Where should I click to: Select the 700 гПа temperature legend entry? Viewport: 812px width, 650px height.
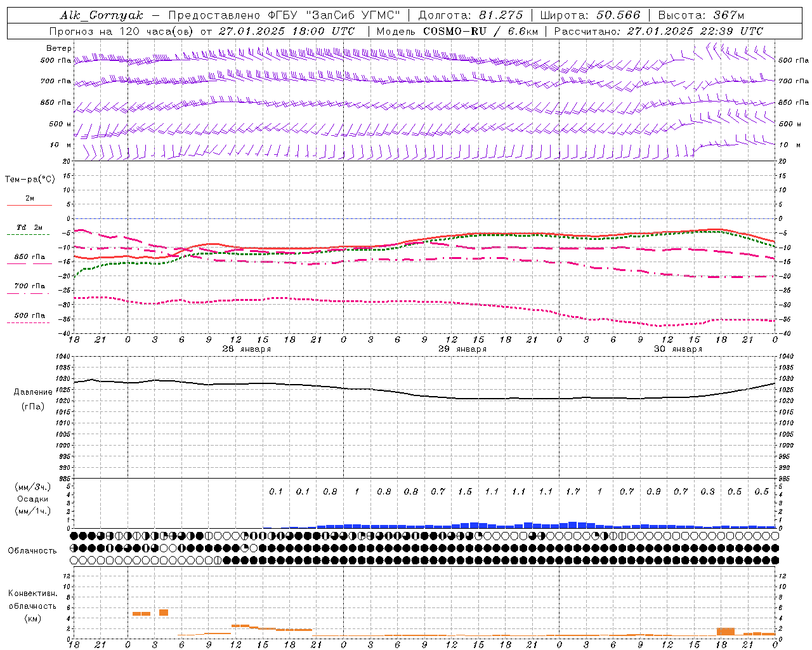point(29,286)
